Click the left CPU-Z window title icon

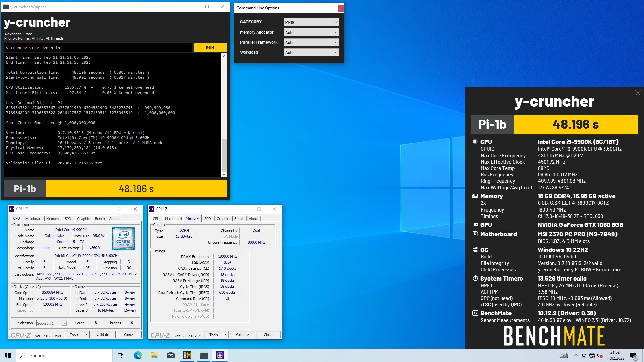pyautogui.click(x=12, y=209)
